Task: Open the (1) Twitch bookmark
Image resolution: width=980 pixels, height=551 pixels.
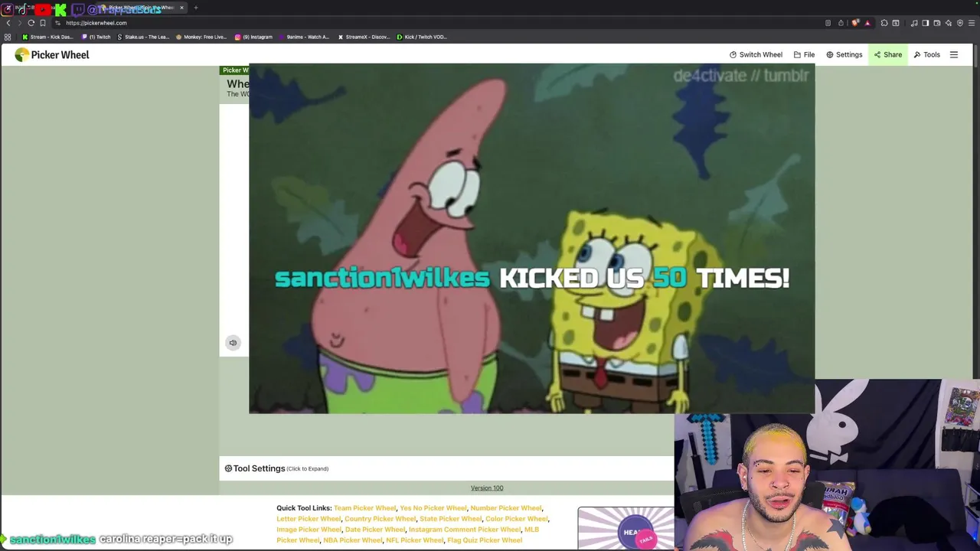Action: tap(96, 37)
